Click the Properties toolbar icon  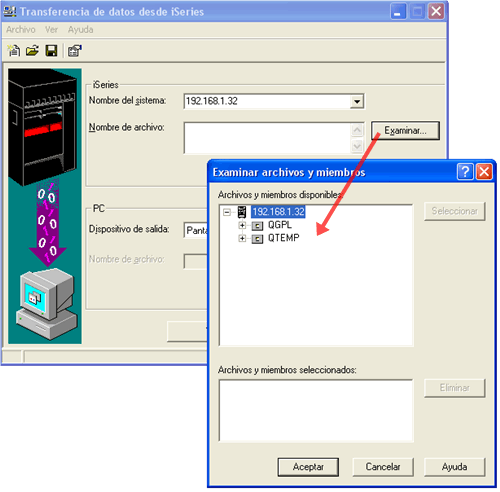pos(75,51)
